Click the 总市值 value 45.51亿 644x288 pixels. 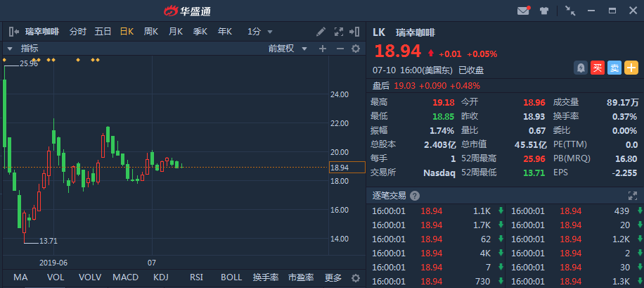click(531, 144)
